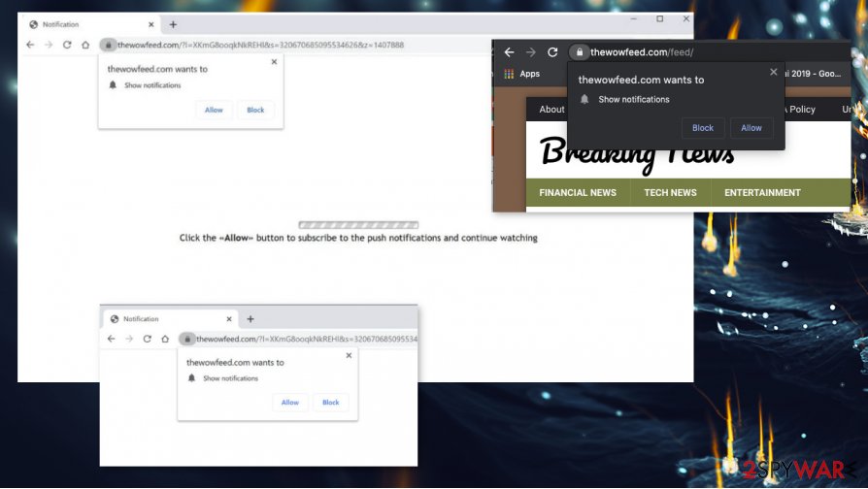This screenshot has height=489, width=868.
Task: Click back arrow in large light browser window
Action: pyautogui.click(x=30, y=45)
